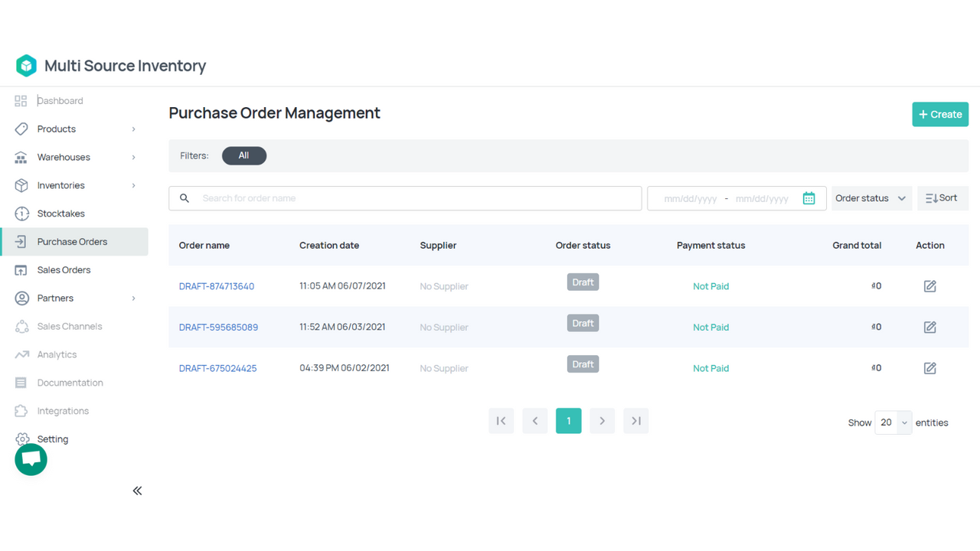Toggle the All filter chip
The width and height of the screenshot is (980, 551).
(x=243, y=155)
